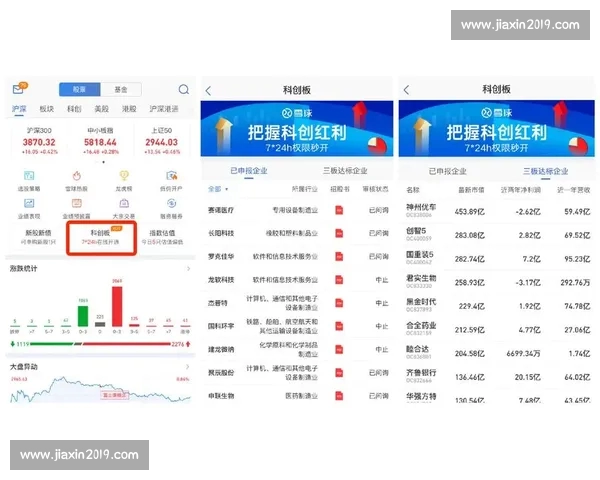Screen dimensions: 600x480
Task: Tap the right screen 把握科创红利 banner
Action: click(497, 129)
